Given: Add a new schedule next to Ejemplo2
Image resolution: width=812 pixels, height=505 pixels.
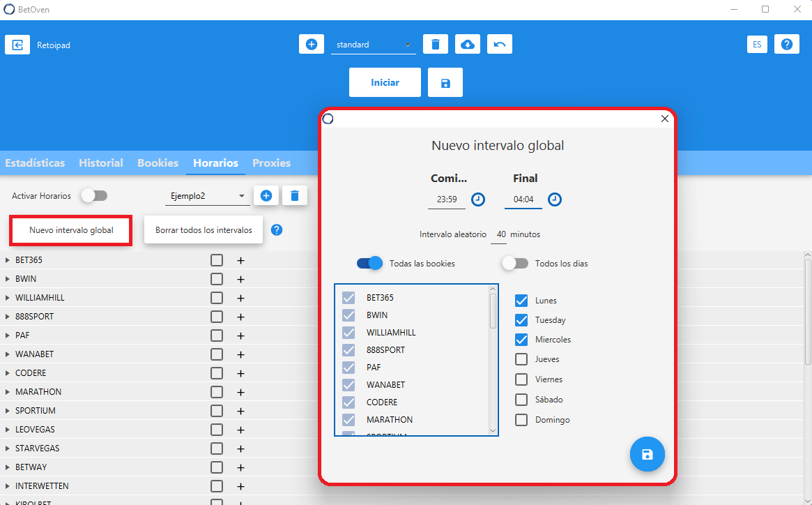Looking at the screenshot, I should point(266,195).
